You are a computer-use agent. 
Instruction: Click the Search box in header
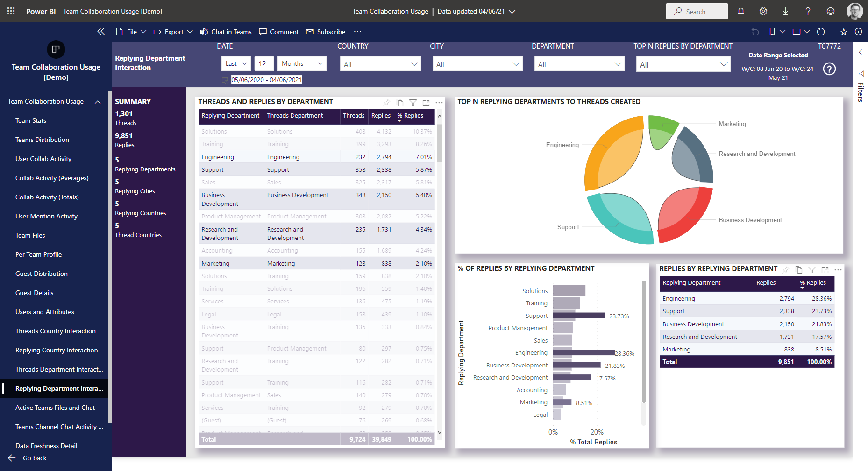tap(697, 11)
